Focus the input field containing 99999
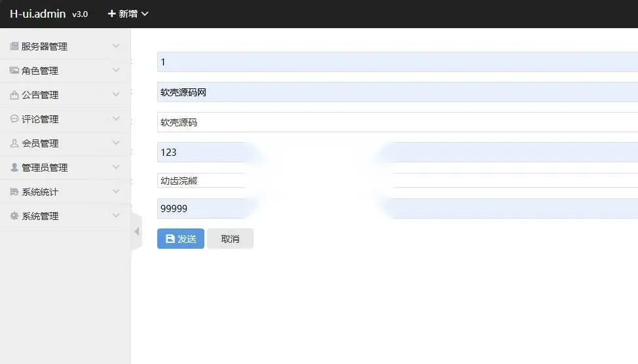The width and height of the screenshot is (638, 364). click(x=398, y=208)
